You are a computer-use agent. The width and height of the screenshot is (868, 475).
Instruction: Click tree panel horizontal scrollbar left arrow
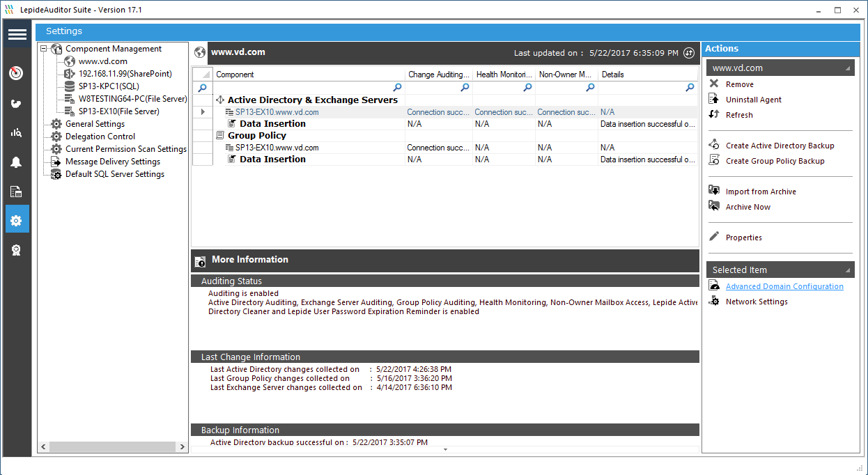(42, 447)
